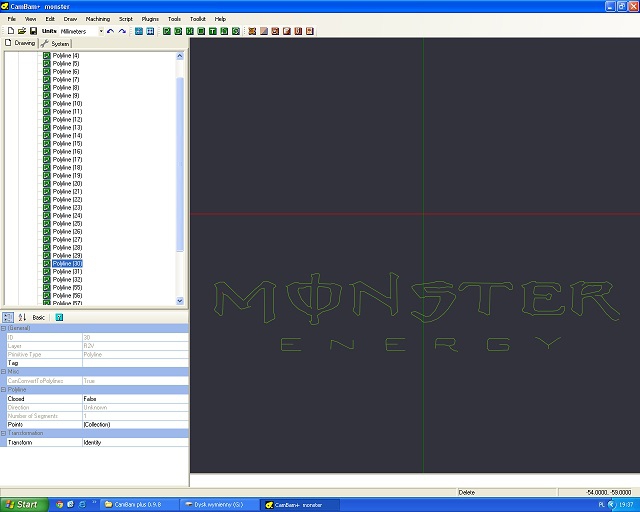Image resolution: width=640 pixels, height=512 pixels.
Task: Click the Windows Start button
Action: [x=24, y=505]
